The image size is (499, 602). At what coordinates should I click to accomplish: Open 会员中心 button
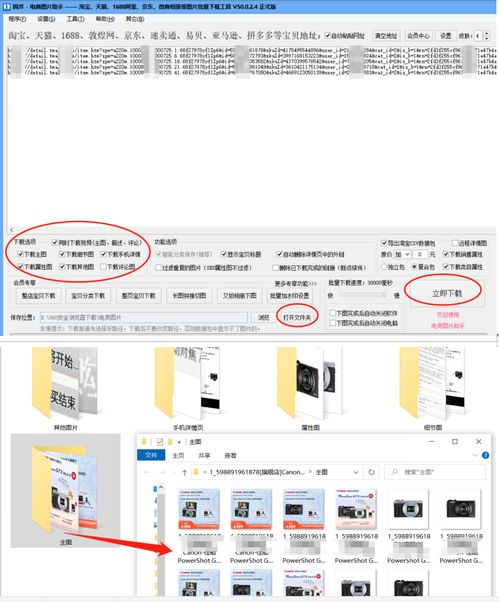tap(418, 36)
